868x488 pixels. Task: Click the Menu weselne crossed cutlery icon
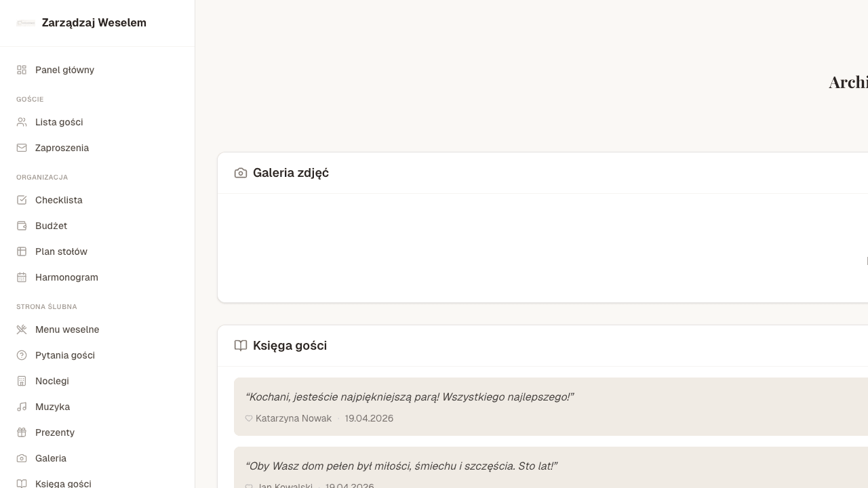21,329
